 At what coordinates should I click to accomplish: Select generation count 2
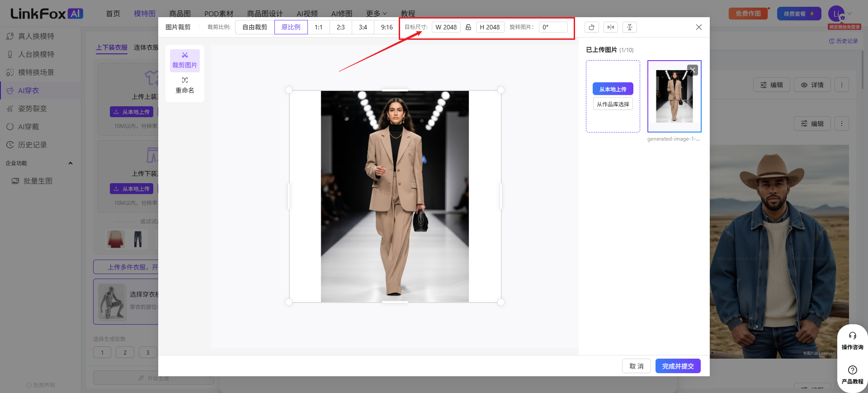point(125,352)
